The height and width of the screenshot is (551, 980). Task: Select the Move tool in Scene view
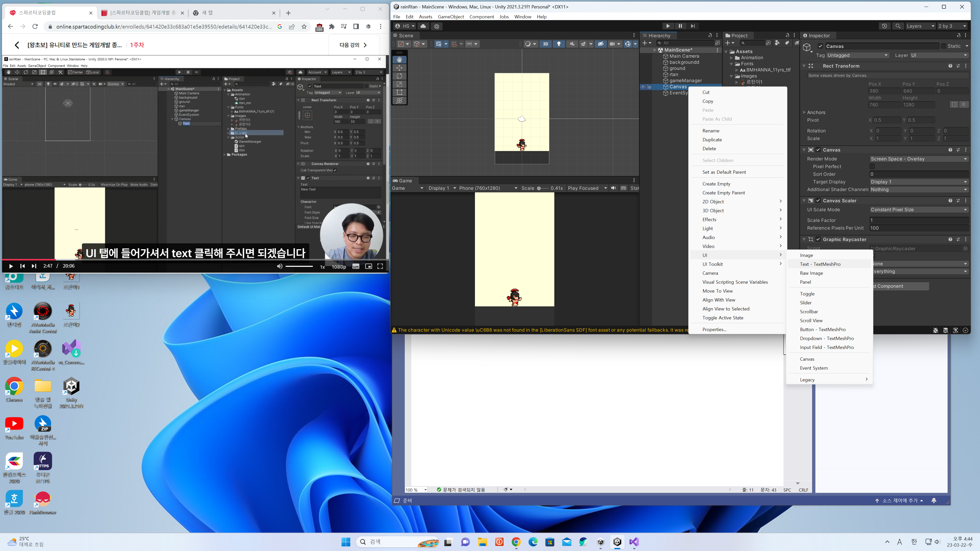399,68
